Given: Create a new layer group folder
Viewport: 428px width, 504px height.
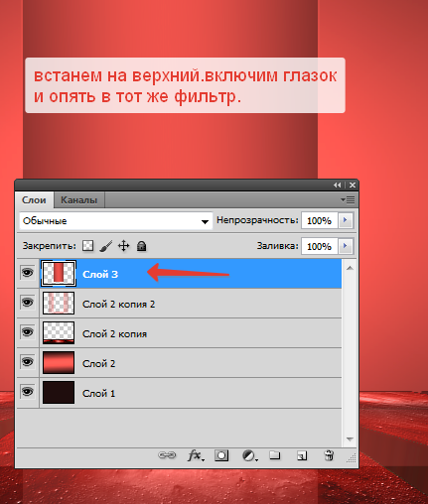Looking at the screenshot, I should tap(275, 455).
